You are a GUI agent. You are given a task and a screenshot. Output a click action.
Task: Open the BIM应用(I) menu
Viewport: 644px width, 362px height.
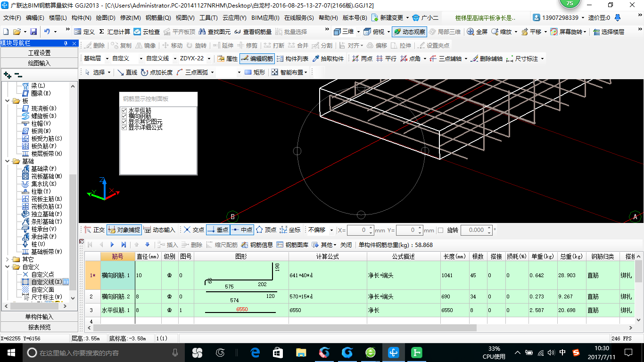pos(265,18)
